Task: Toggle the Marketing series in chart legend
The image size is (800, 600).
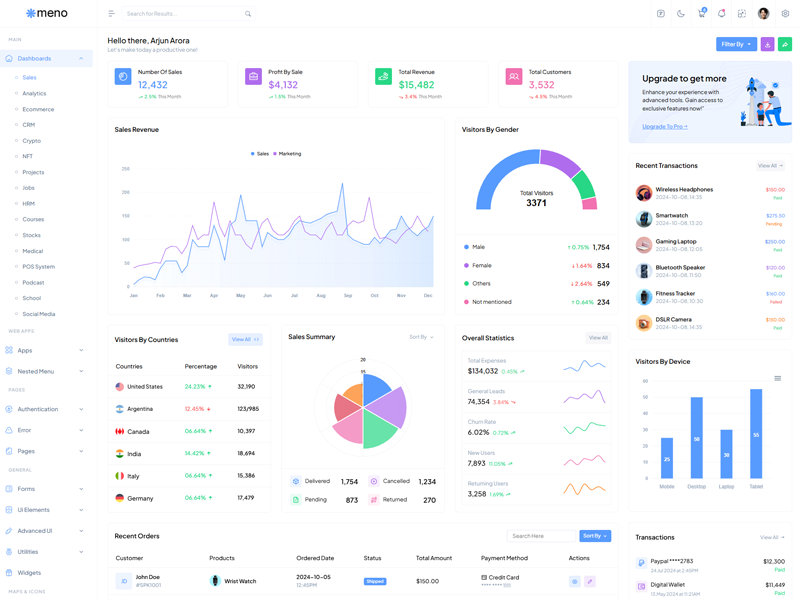Action: [x=287, y=154]
